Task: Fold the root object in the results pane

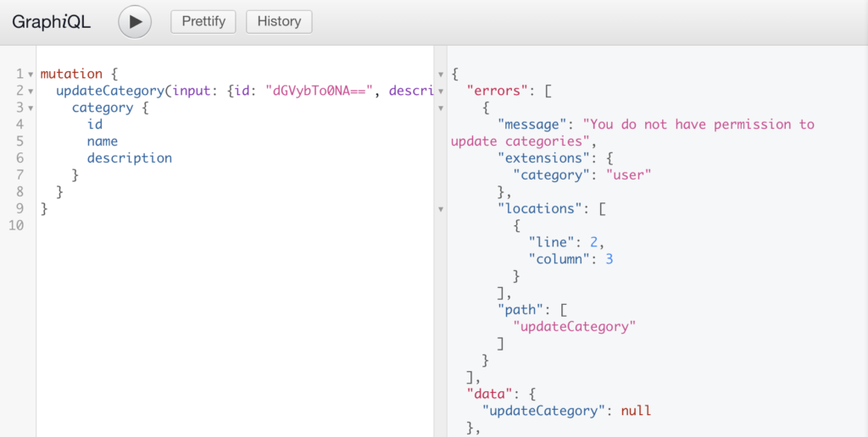Action: point(441,75)
